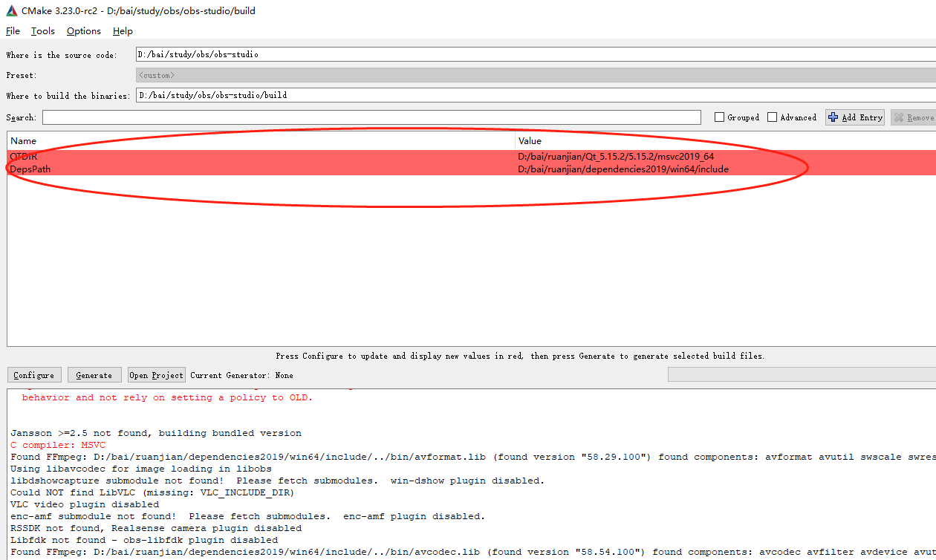This screenshot has width=936, height=560.
Task: Select the QTDIR entry row
Action: pos(472,157)
